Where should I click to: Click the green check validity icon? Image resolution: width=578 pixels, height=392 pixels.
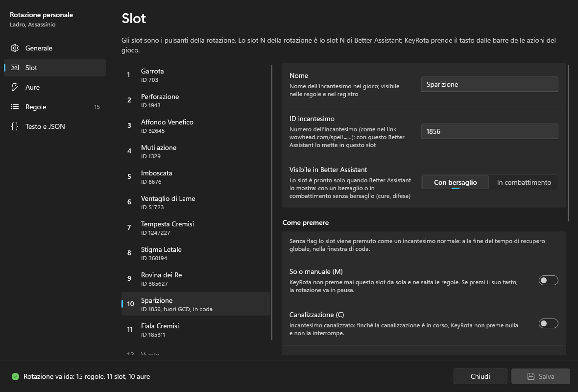(x=15, y=376)
